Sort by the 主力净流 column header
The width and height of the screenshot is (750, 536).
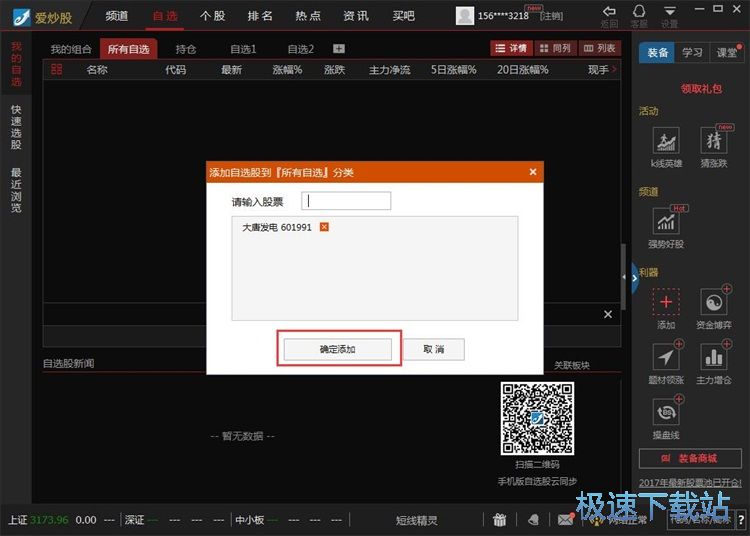[389, 70]
